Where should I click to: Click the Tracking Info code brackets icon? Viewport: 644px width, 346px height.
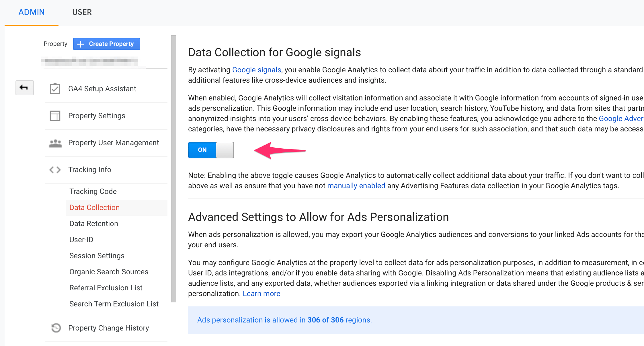tap(55, 170)
